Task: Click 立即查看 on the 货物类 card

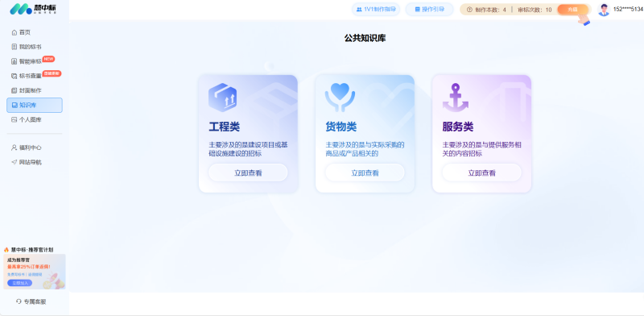Action: 365,173
